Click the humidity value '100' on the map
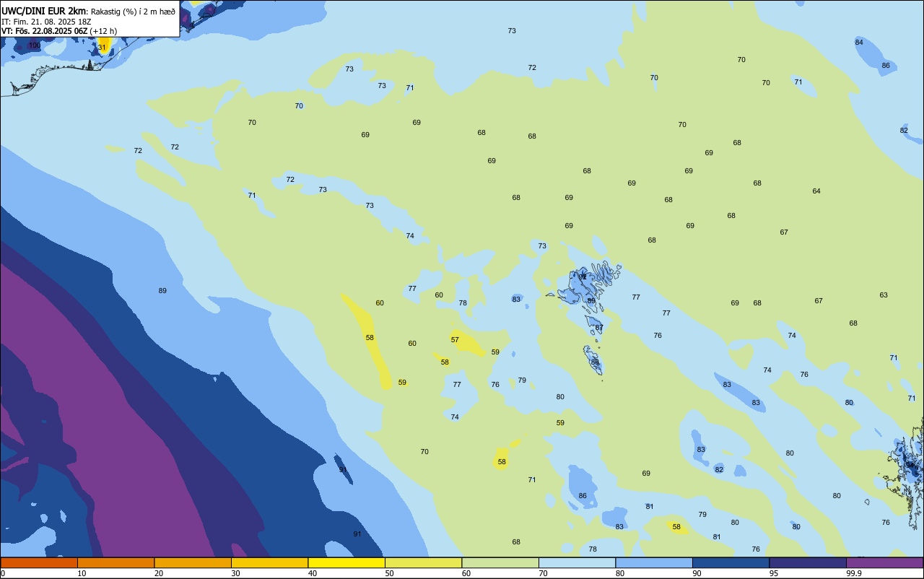 tap(35, 45)
